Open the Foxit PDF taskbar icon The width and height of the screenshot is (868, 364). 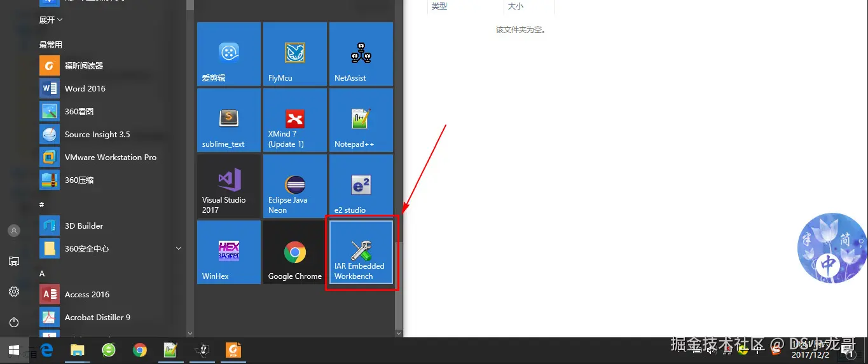pyautogui.click(x=233, y=350)
